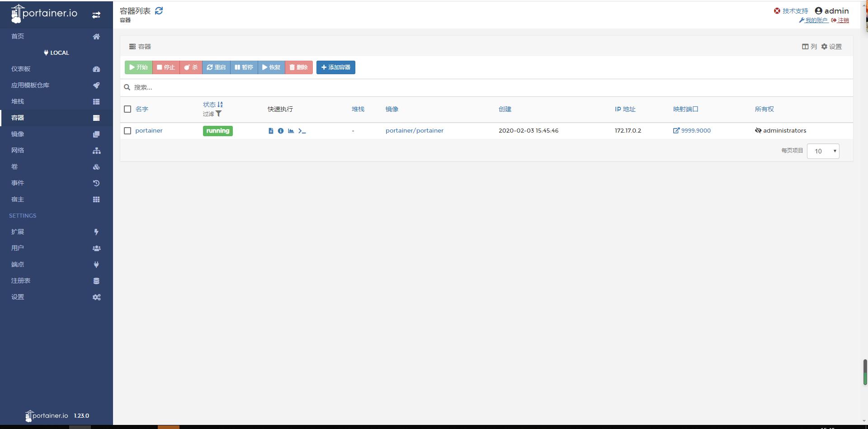Click the status filter funnel icon
868x429 pixels.
pos(219,114)
